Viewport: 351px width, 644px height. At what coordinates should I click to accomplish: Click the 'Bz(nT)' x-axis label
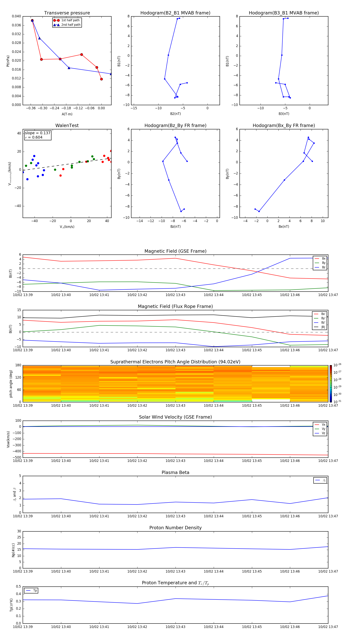[175, 227]
